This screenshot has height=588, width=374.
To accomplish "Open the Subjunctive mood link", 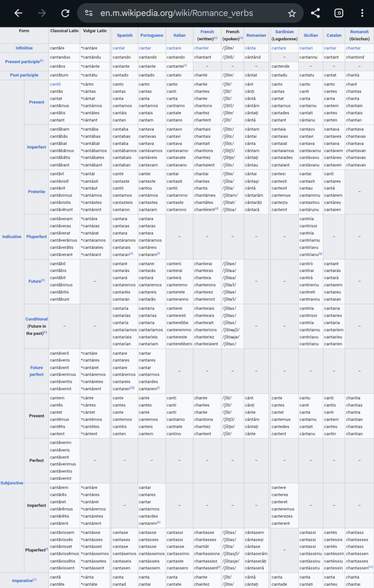I will tap(12, 483).
